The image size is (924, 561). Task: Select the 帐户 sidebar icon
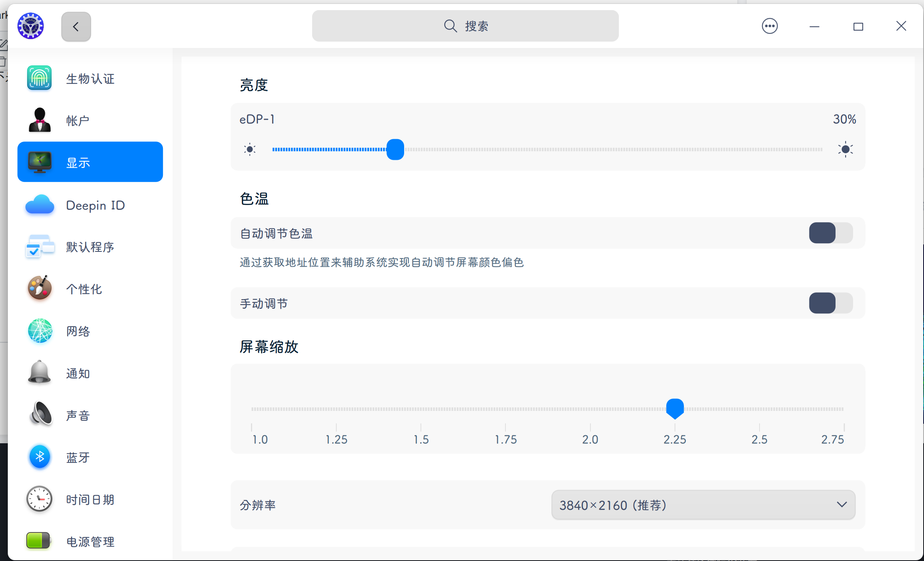tap(39, 120)
